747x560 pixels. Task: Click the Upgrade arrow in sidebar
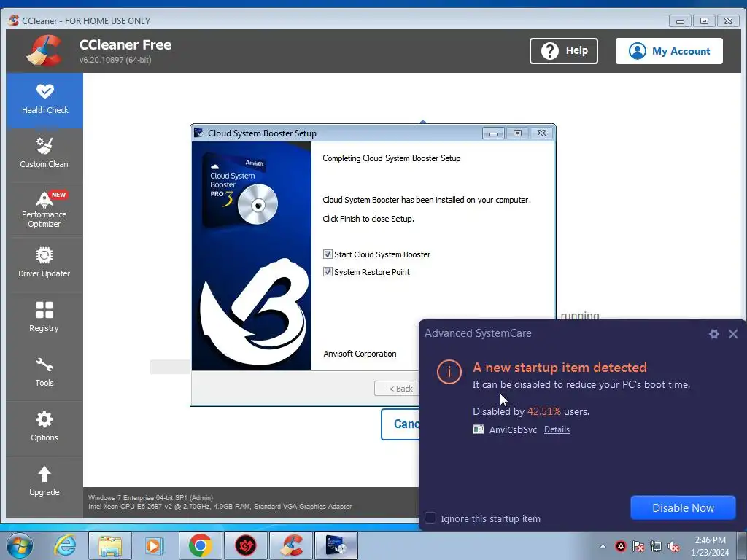click(44, 474)
